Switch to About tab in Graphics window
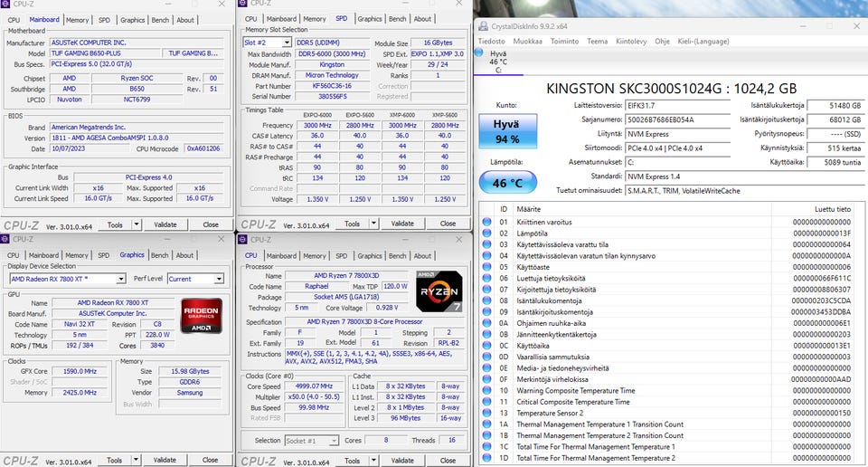The image size is (868, 467). point(184,255)
